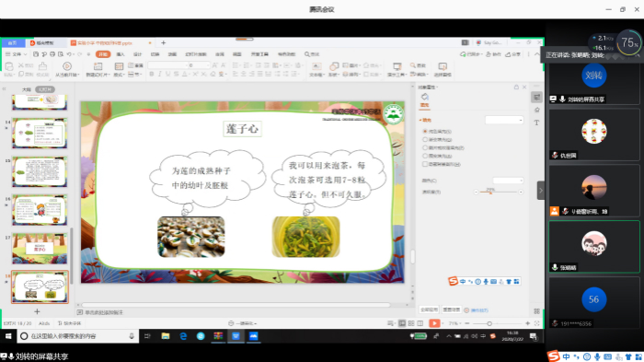Switch to the Home document tab

(x=13, y=42)
